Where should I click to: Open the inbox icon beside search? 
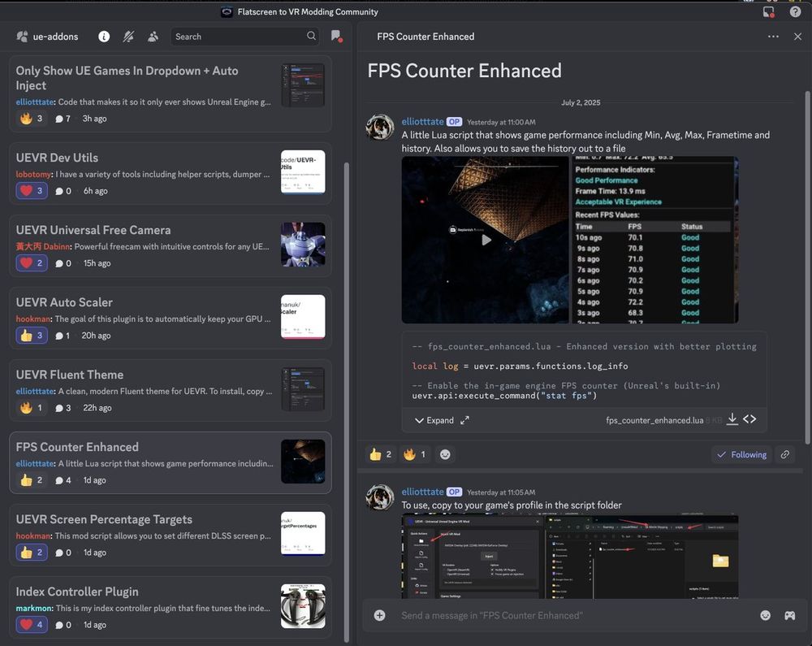coord(337,37)
